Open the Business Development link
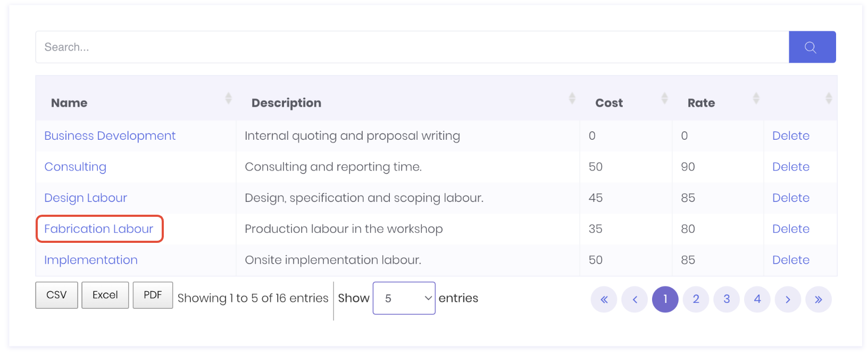This screenshot has width=868, height=355. point(110,136)
